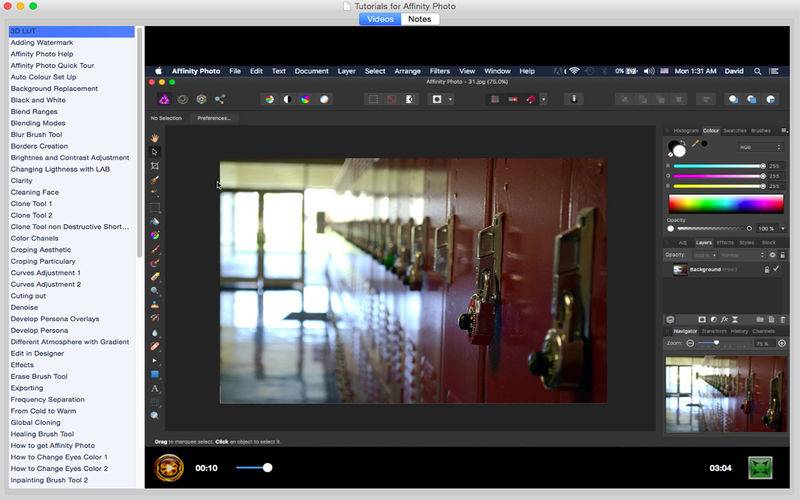Toggle Background layer visibility checkmark
Image resolution: width=800 pixels, height=500 pixels.
[x=776, y=269]
